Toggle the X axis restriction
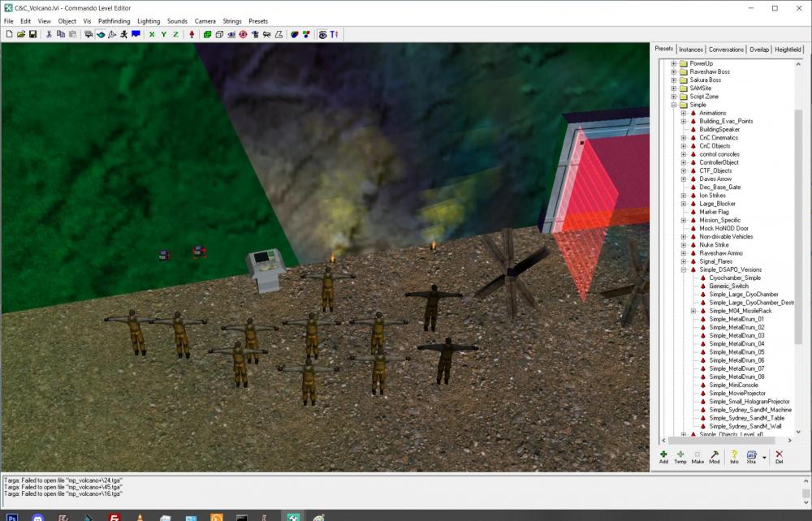This screenshot has width=812, height=521. tap(151, 34)
